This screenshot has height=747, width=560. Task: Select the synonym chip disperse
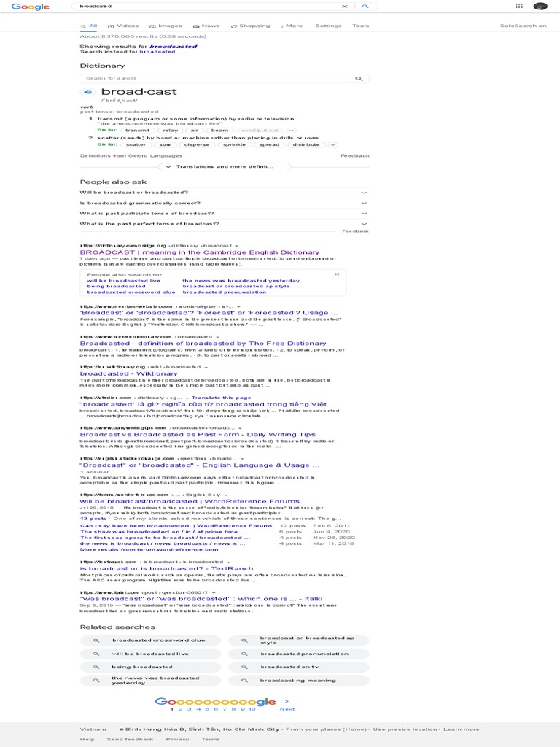click(x=197, y=145)
